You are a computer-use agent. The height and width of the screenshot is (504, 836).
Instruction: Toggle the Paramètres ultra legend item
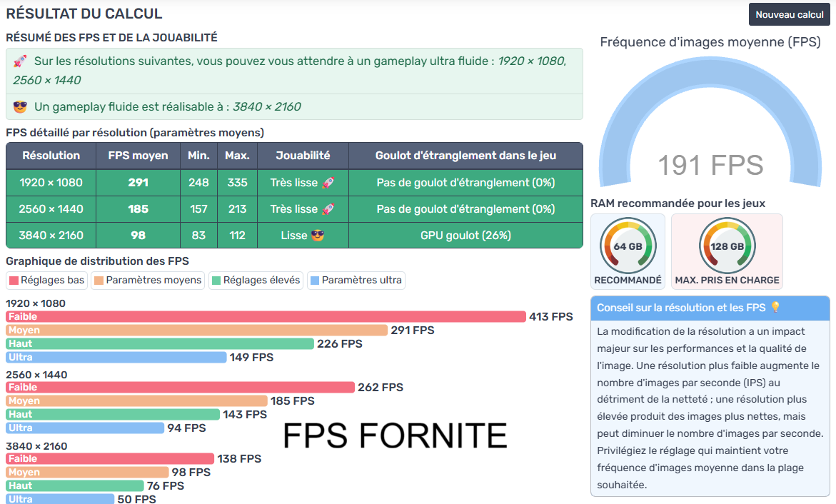click(356, 281)
